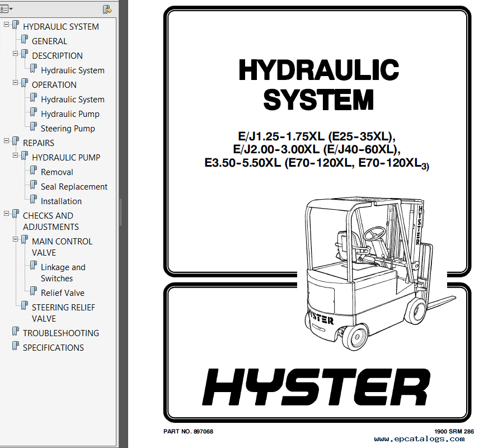The height and width of the screenshot is (448, 493).
Task: Open the bookmarks options dropdown menu
Action: [6, 9]
